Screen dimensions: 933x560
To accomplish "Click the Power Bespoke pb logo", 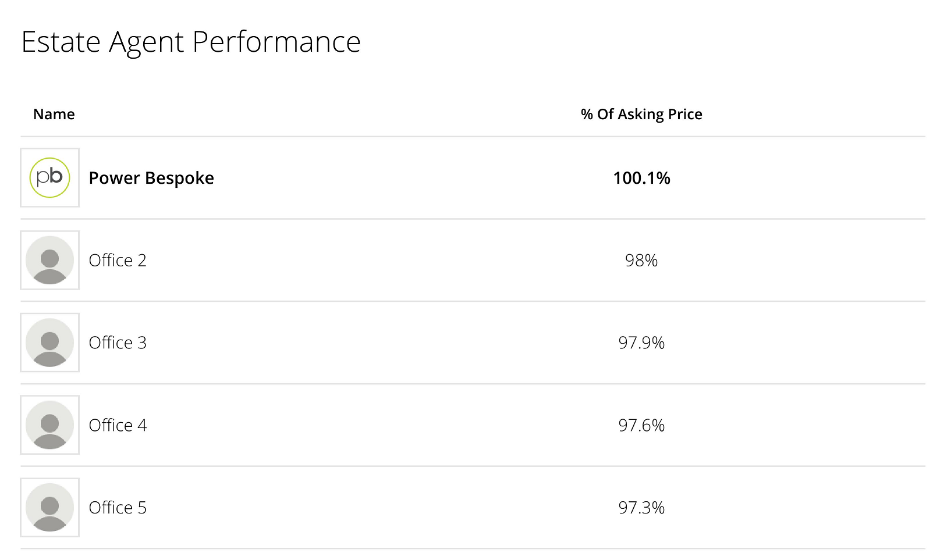I will click(50, 177).
